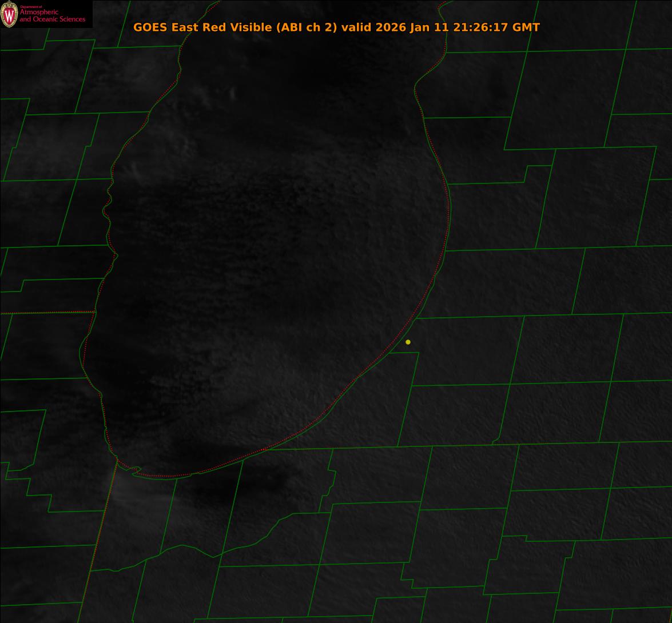Click the yellow dot marker near shore
672x623 pixels.
[408, 342]
